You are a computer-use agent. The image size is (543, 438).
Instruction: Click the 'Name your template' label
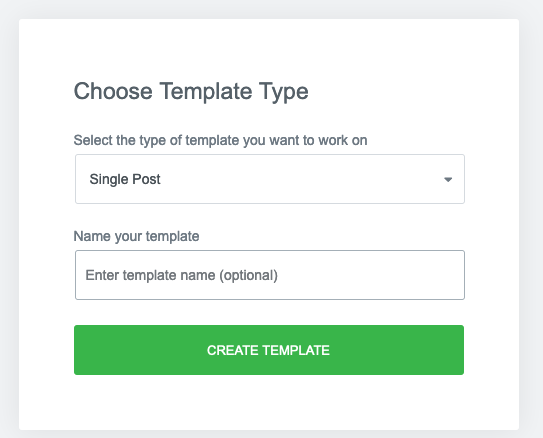136,236
